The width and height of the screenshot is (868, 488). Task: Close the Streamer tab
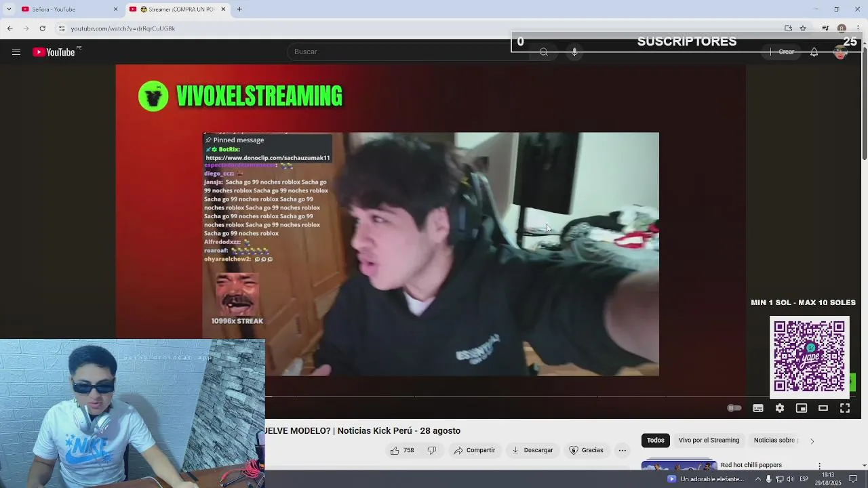tap(223, 9)
